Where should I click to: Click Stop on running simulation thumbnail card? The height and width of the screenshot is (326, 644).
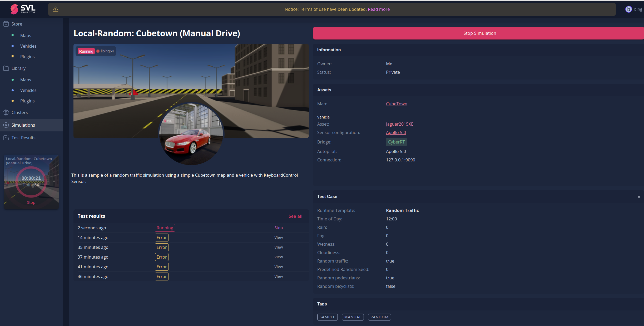[x=31, y=202]
